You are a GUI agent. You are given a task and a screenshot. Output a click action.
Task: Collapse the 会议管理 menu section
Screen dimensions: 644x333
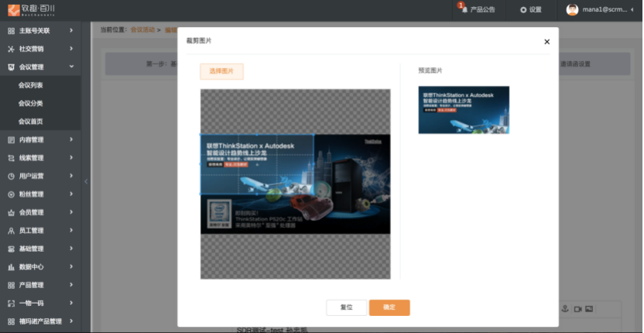coord(71,67)
